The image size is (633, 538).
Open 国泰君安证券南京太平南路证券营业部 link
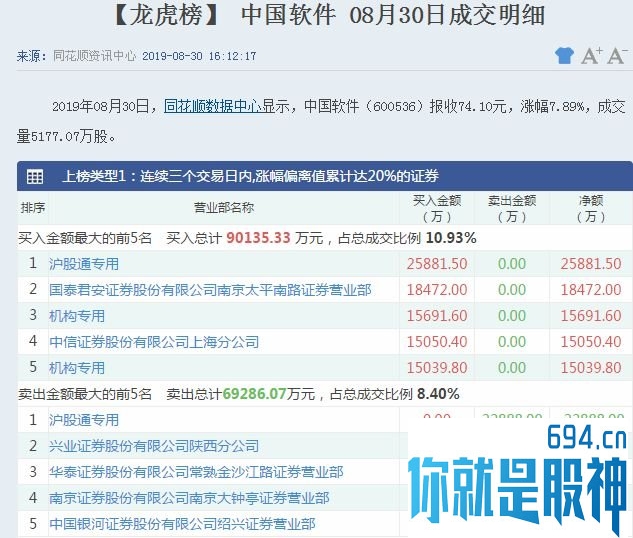pos(210,290)
